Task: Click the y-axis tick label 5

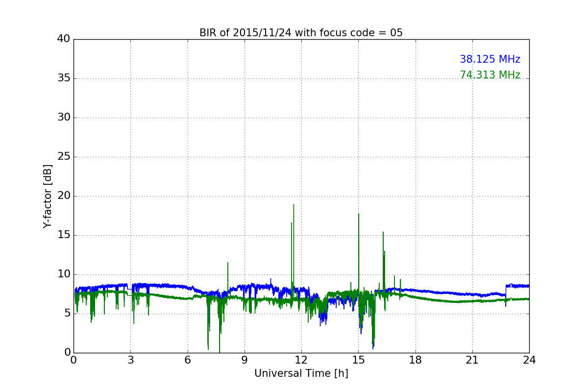Action: 67,314
